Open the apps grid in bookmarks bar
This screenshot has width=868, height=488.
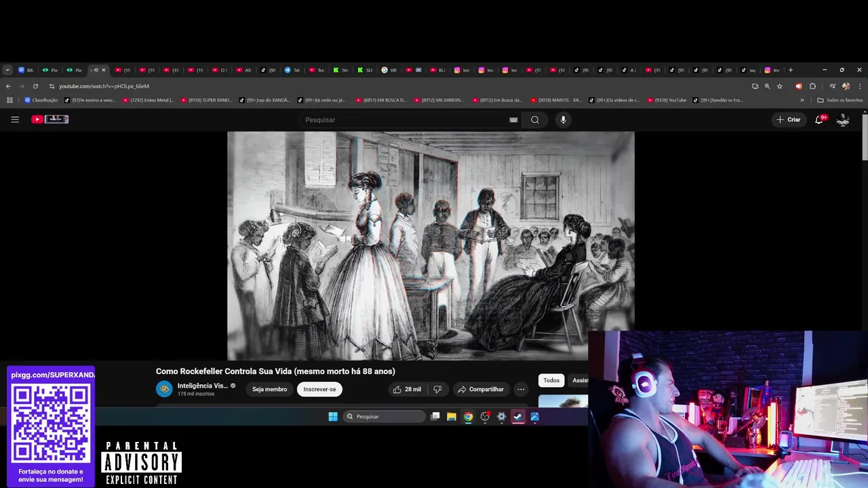(x=9, y=100)
